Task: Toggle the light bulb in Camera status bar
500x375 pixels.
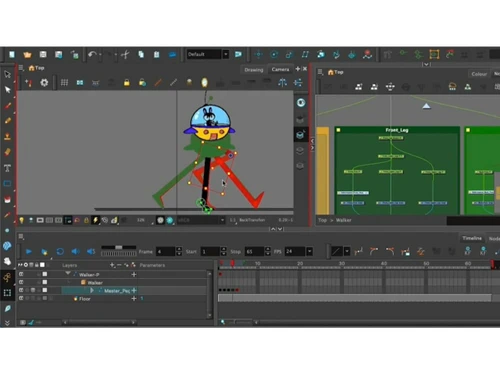Action: pos(22,220)
